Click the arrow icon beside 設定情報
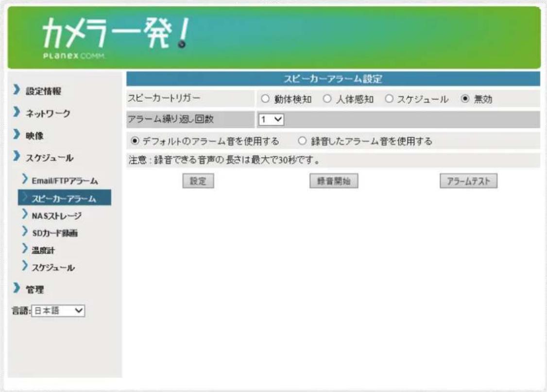 coord(17,90)
